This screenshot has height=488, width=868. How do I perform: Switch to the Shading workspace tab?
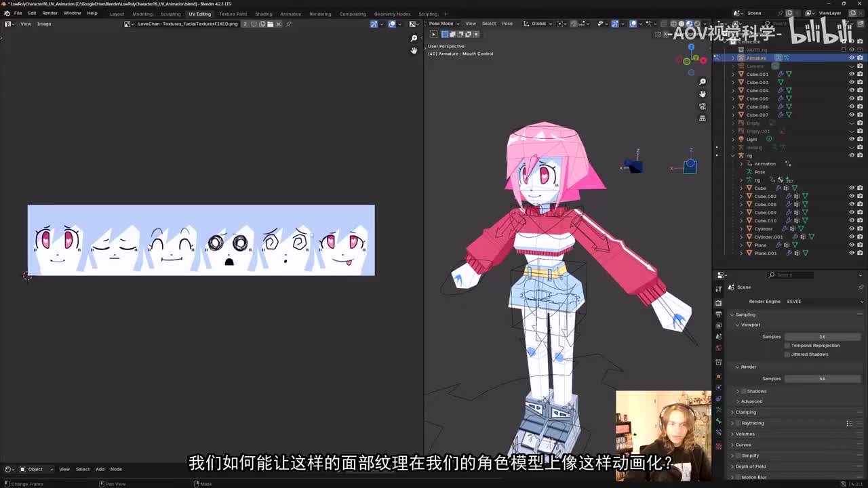pyautogui.click(x=263, y=14)
